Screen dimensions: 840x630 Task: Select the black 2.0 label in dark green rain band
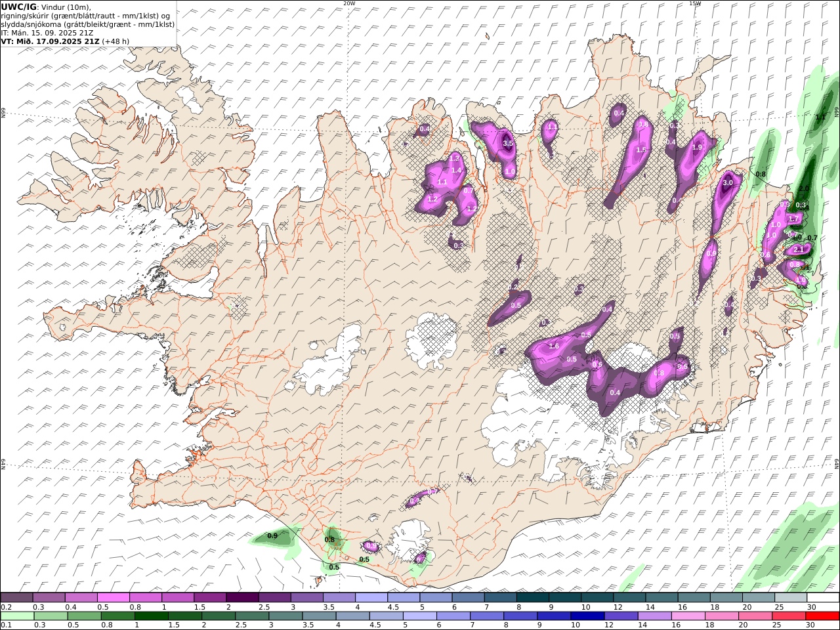coord(804,188)
